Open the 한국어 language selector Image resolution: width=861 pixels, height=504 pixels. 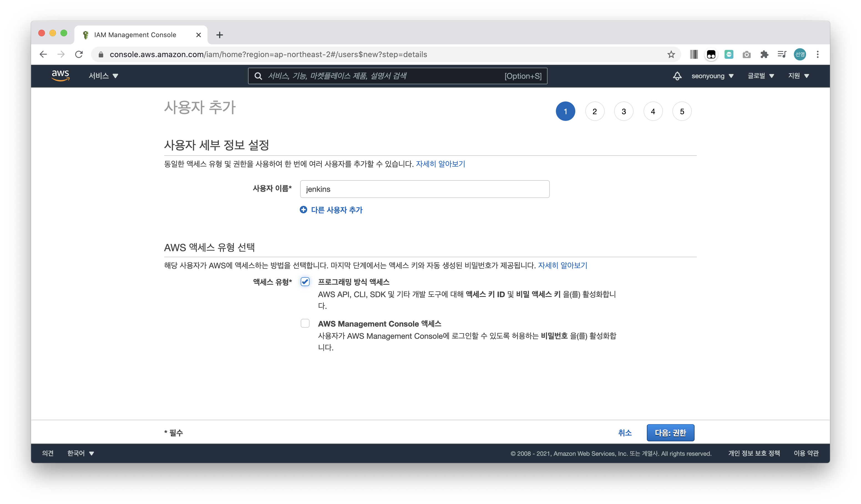[81, 453]
